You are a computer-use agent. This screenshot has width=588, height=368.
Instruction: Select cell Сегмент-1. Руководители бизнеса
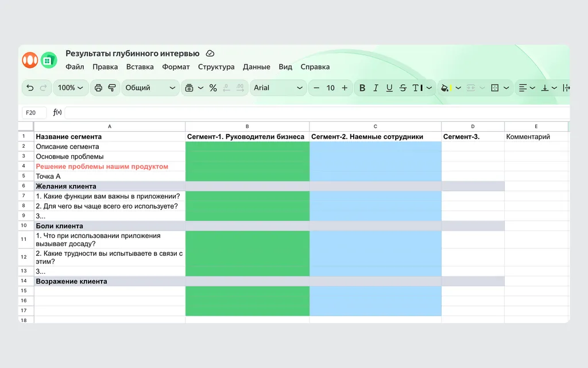[x=247, y=137]
